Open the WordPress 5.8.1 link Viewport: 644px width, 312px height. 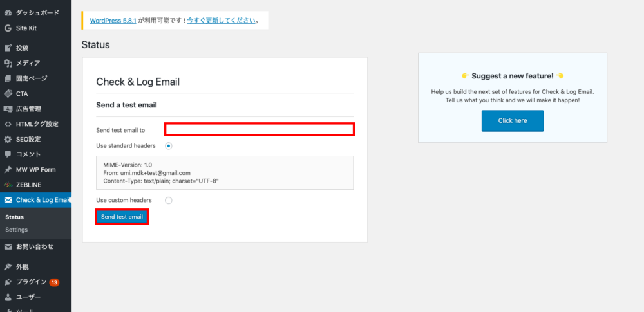click(x=112, y=20)
